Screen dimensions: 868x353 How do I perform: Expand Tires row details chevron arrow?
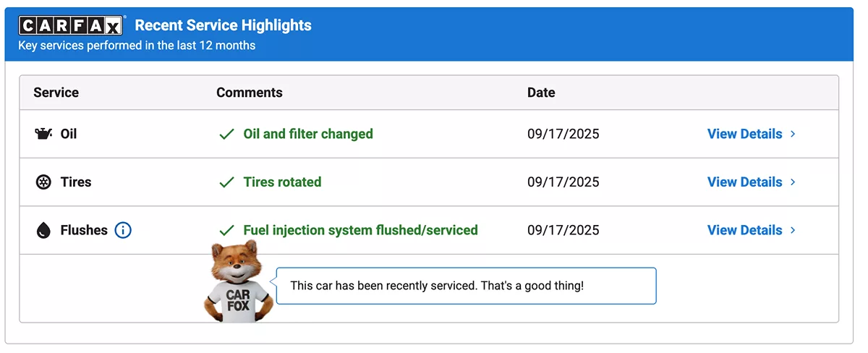[x=793, y=182]
